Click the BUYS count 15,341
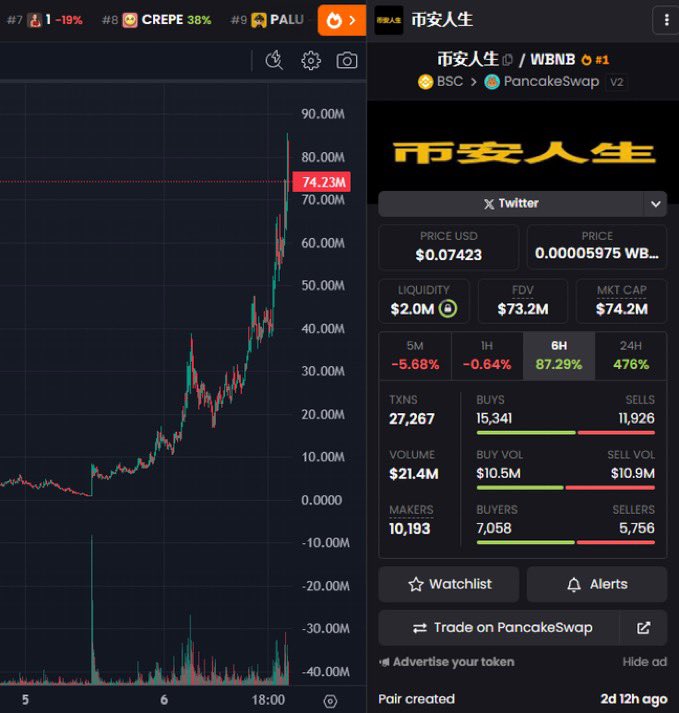The image size is (679, 713). 494,418
